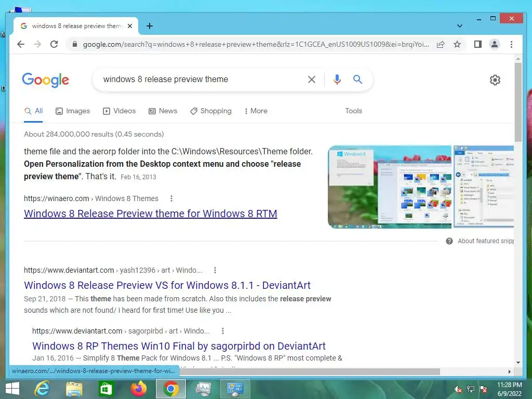Open Windows 8 Release Preview VS DeviantArt link
Image resolution: width=532 pixels, height=399 pixels.
click(x=167, y=285)
